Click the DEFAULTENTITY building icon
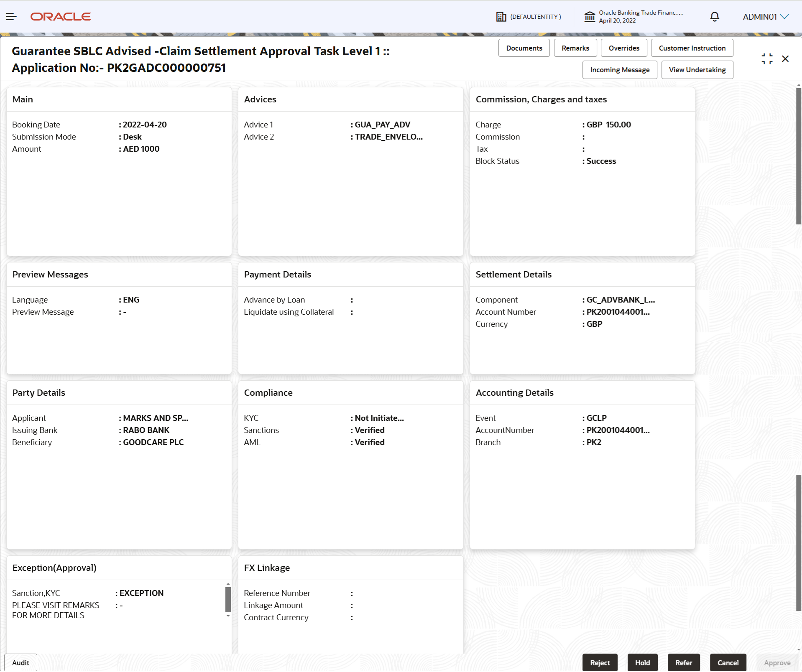802x672 pixels. (501, 17)
